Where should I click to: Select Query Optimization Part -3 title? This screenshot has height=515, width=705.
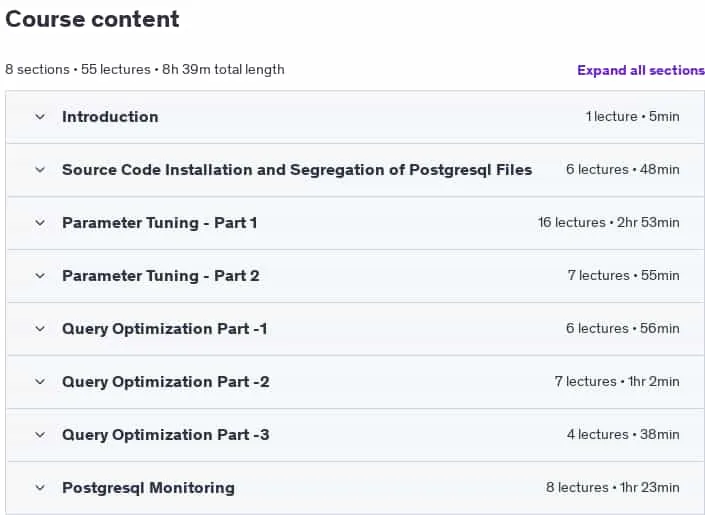click(x=165, y=435)
